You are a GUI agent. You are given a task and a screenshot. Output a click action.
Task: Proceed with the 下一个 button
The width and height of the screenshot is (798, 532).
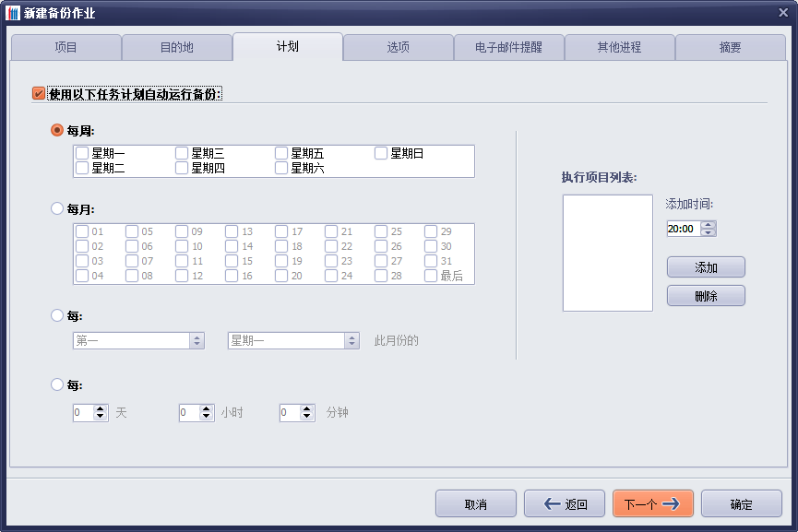tap(653, 504)
